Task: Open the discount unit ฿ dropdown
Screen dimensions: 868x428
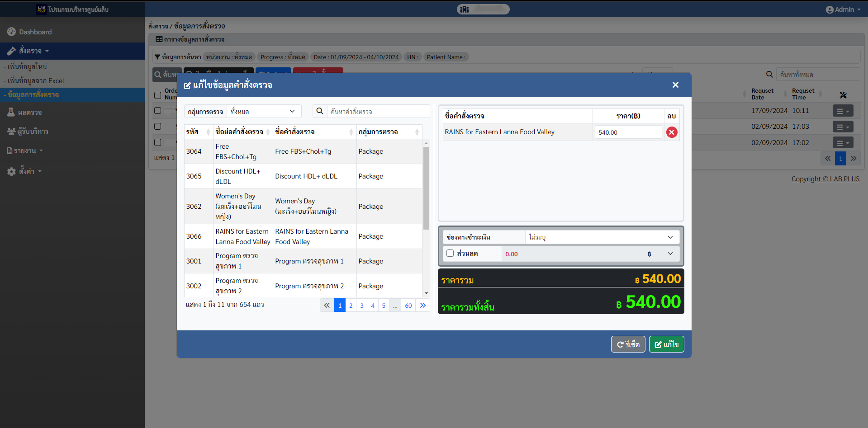Action: pyautogui.click(x=659, y=254)
